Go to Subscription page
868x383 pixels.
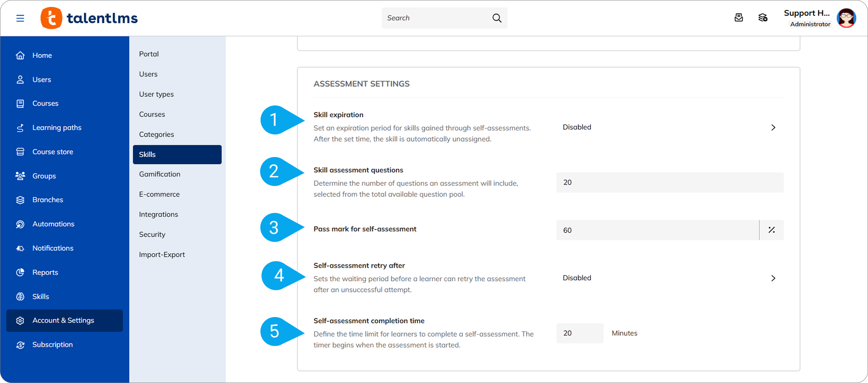pyautogui.click(x=52, y=345)
